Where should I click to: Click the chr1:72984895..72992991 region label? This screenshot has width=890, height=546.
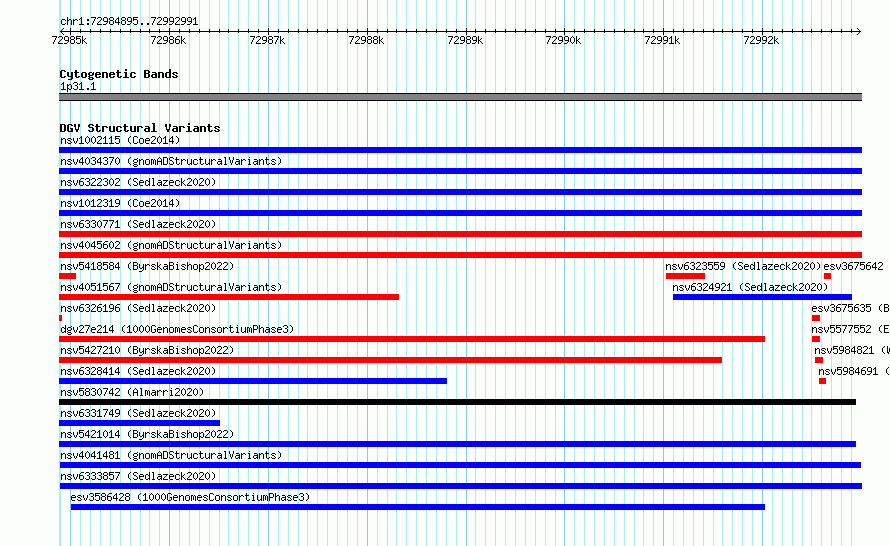click(x=129, y=21)
